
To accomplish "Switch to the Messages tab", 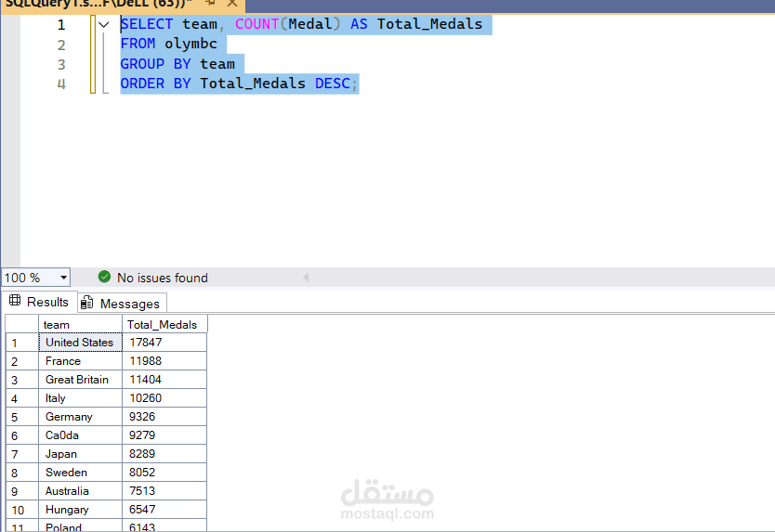I will [122, 304].
